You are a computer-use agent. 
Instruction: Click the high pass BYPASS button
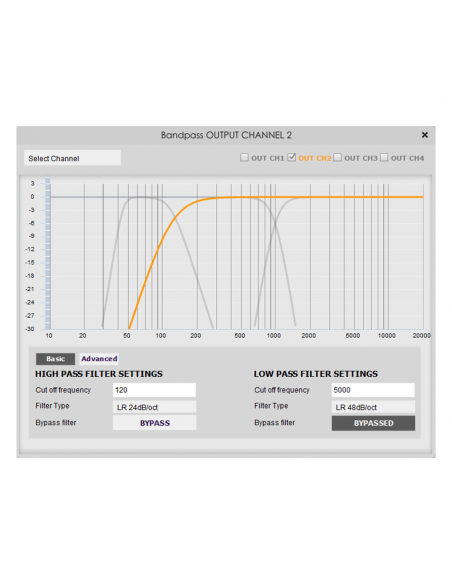pyautogui.click(x=155, y=423)
